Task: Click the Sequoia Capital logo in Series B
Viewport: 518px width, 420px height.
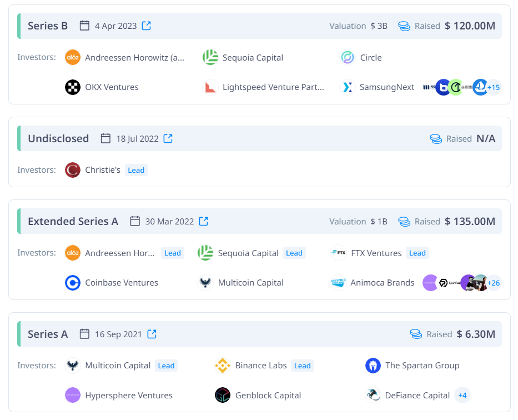Action: click(210, 57)
